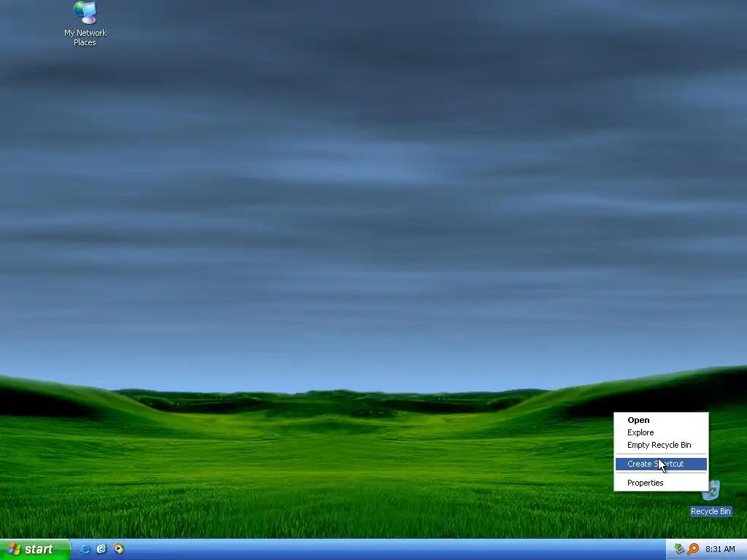
Task: Open the Start menu button
Action: tap(35, 550)
